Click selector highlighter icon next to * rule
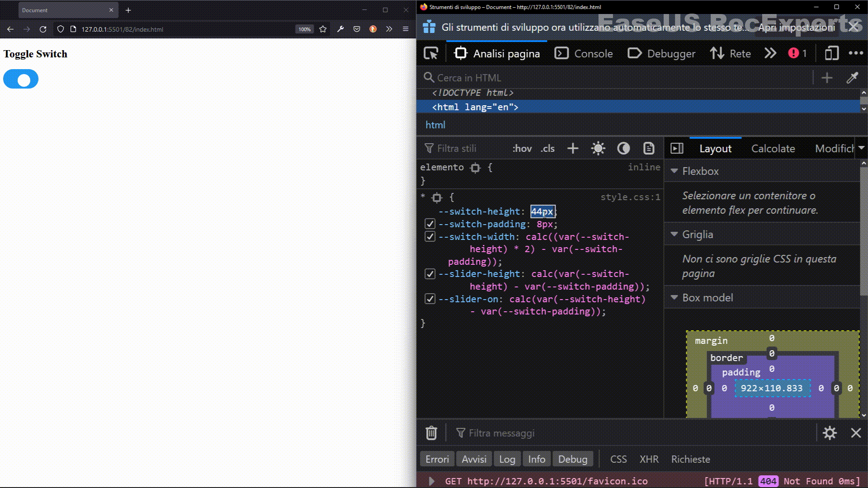This screenshot has height=488, width=868. (437, 198)
